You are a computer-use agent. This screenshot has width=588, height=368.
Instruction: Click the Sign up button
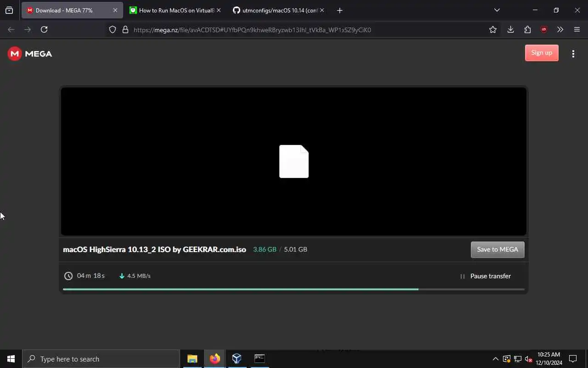pos(542,53)
